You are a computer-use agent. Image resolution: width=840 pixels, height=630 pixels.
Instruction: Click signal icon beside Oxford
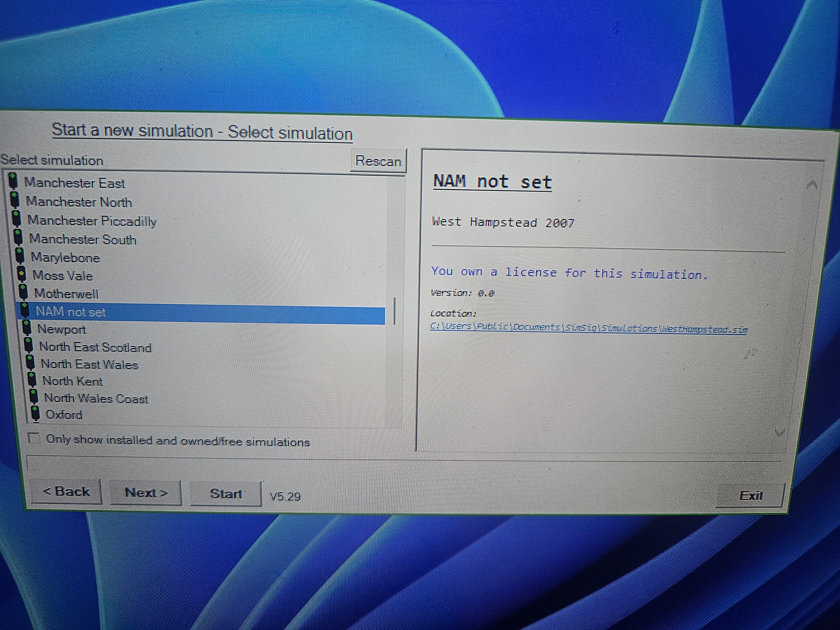click(35, 413)
